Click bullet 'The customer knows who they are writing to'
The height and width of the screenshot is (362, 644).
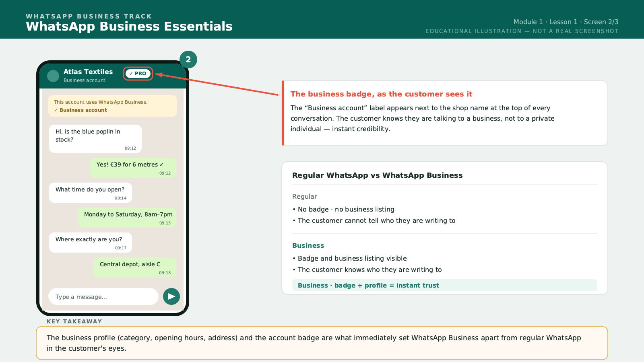[x=367, y=269]
